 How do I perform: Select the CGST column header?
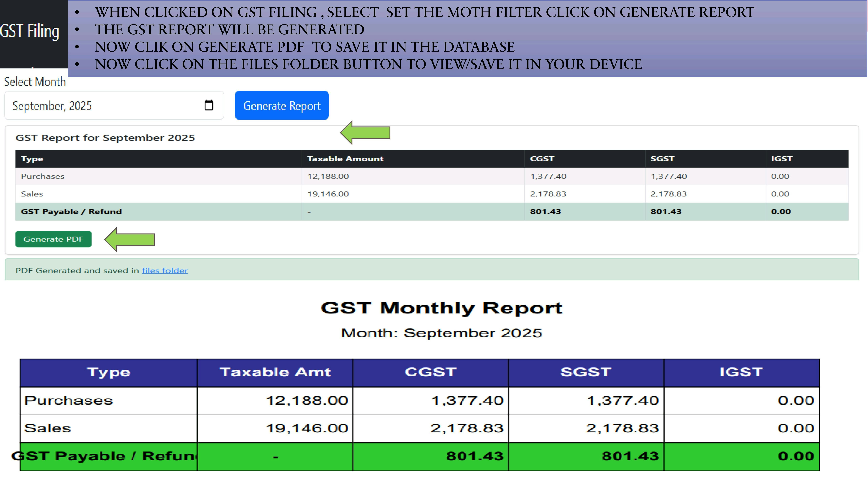pyautogui.click(x=542, y=159)
